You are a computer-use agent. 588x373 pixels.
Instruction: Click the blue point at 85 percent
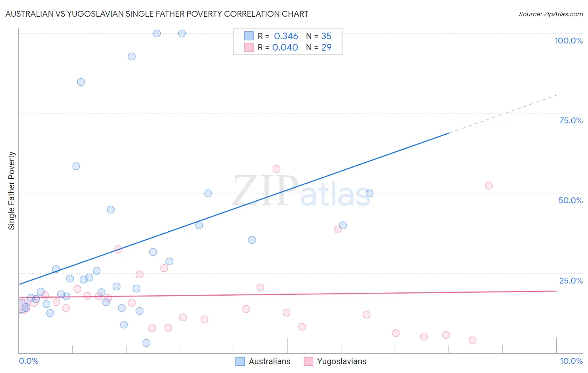point(81,82)
